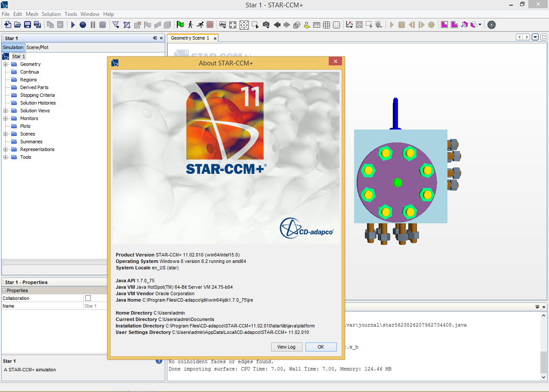Click the overlapping shapes transparency icon
Image resolution: width=549 pixels, height=392 pixels.
point(297,25)
